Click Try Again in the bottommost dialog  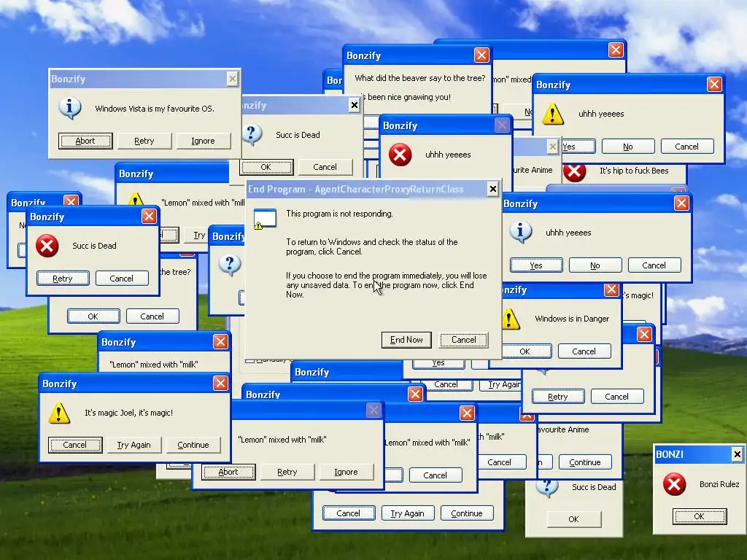[x=407, y=513]
